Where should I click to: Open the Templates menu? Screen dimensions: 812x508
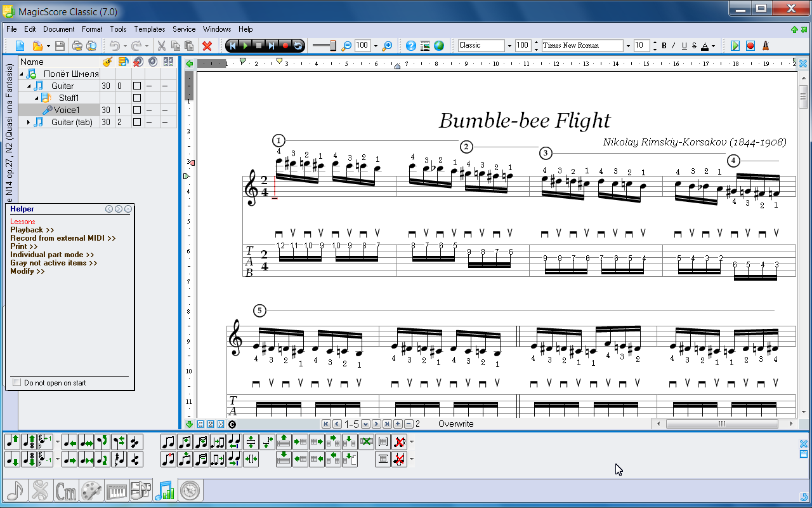pos(150,29)
